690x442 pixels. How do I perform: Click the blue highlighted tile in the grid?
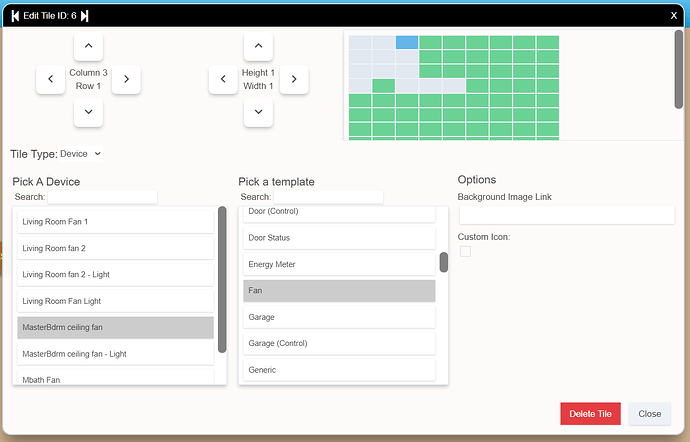[407, 42]
